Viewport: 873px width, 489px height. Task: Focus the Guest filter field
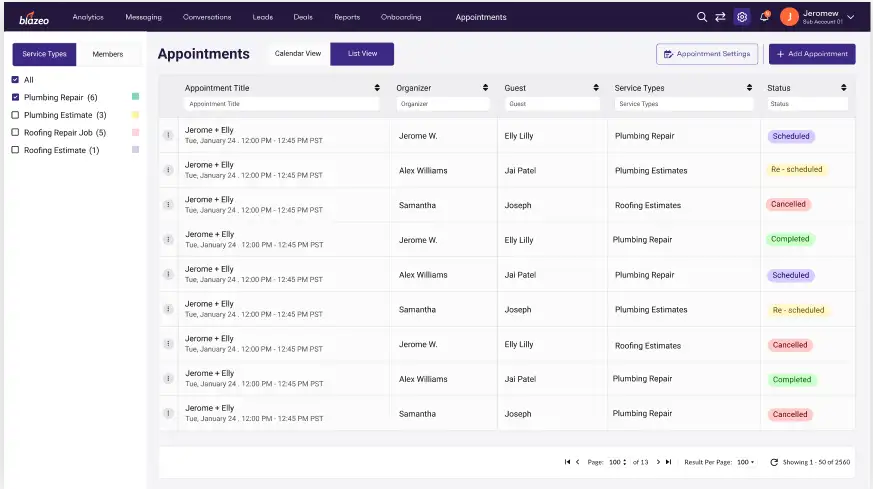tap(552, 104)
